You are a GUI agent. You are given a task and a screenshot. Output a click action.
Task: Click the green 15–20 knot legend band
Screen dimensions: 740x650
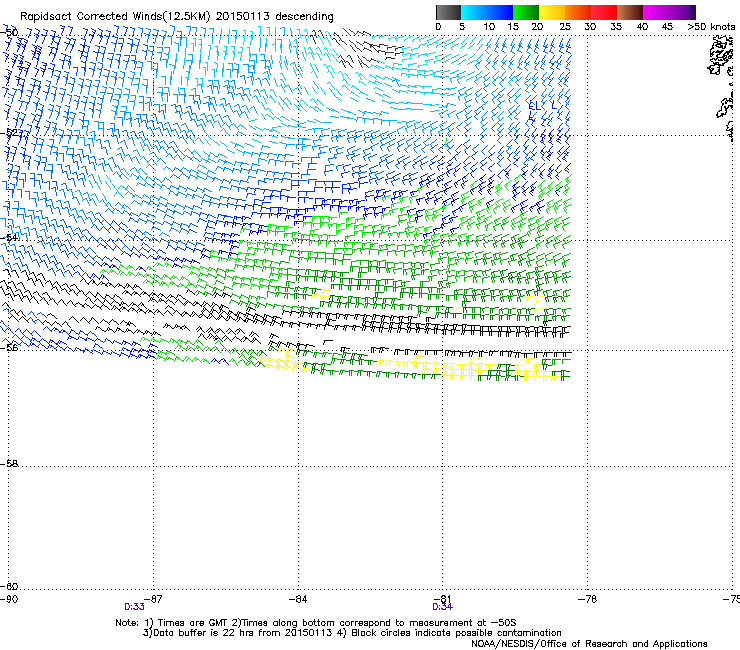(x=526, y=12)
